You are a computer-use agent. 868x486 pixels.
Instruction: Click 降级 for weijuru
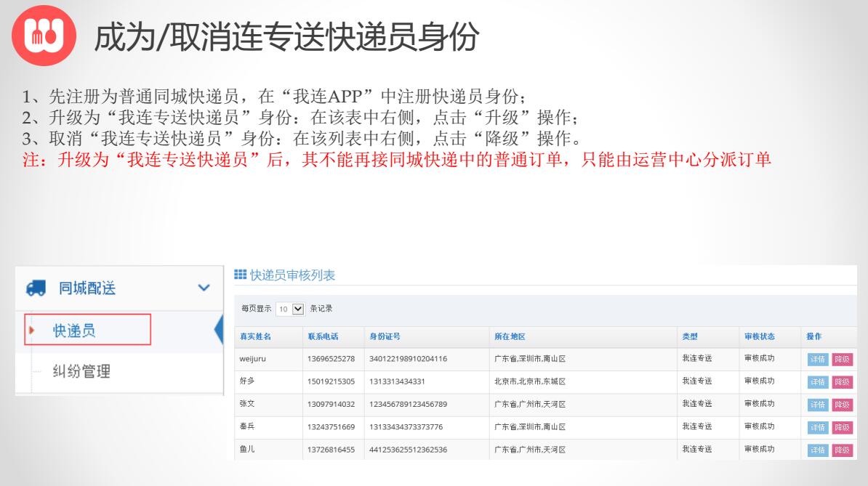pos(842,360)
